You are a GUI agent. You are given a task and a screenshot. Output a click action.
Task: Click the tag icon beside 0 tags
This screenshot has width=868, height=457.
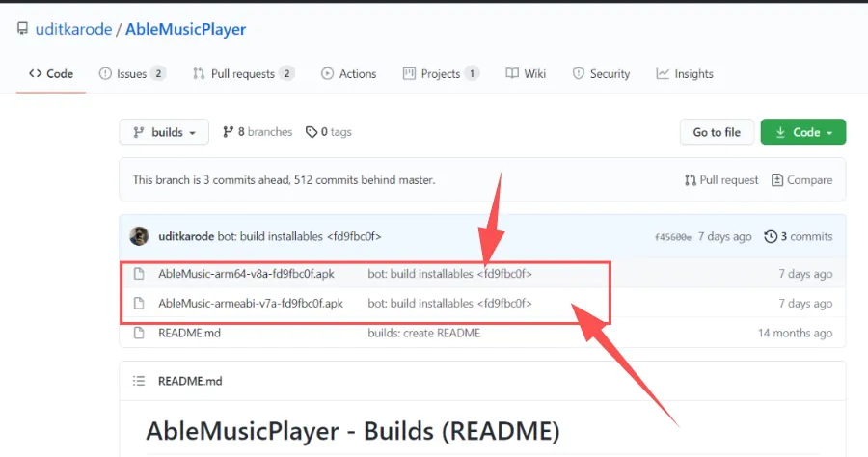point(312,132)
